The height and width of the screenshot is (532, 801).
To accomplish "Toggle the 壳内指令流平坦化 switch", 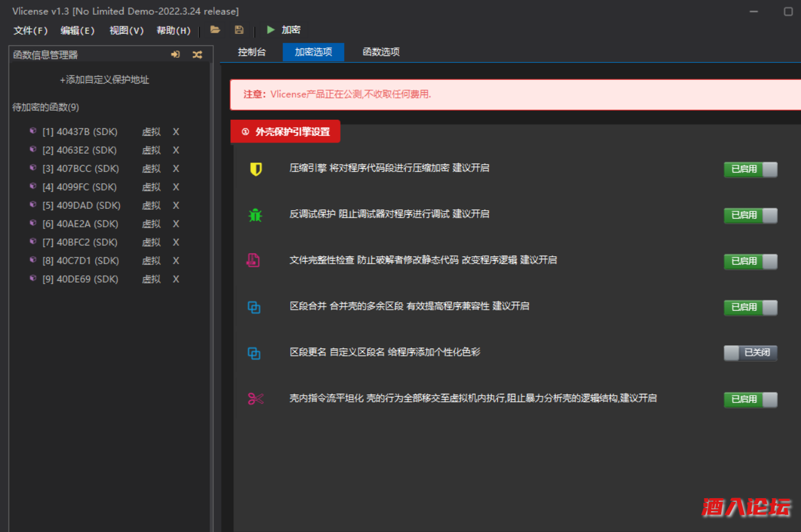I will coord(751,399).
